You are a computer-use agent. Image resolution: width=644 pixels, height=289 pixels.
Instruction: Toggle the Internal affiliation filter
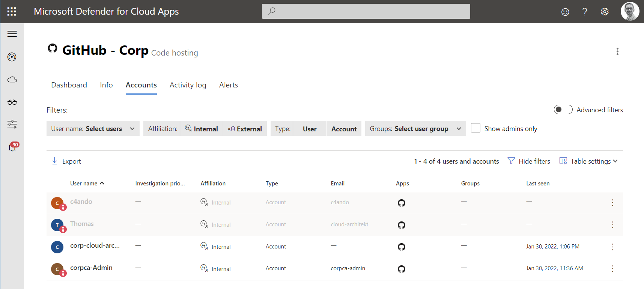click(x=202, y=128)
